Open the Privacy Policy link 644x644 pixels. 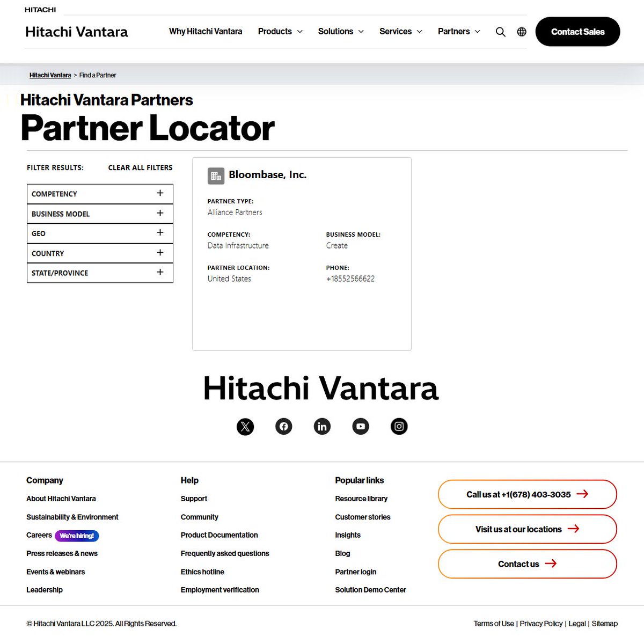click(x=541, y=624)
